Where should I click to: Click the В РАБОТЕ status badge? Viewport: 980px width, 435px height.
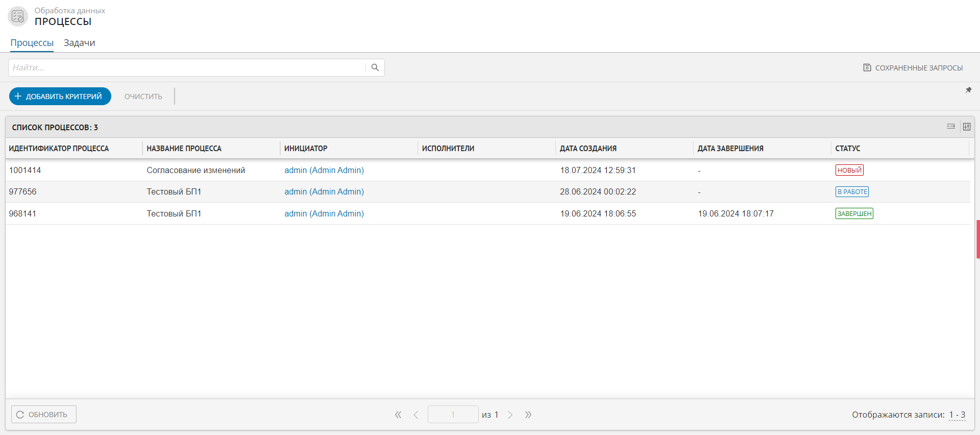coord(852,191)
